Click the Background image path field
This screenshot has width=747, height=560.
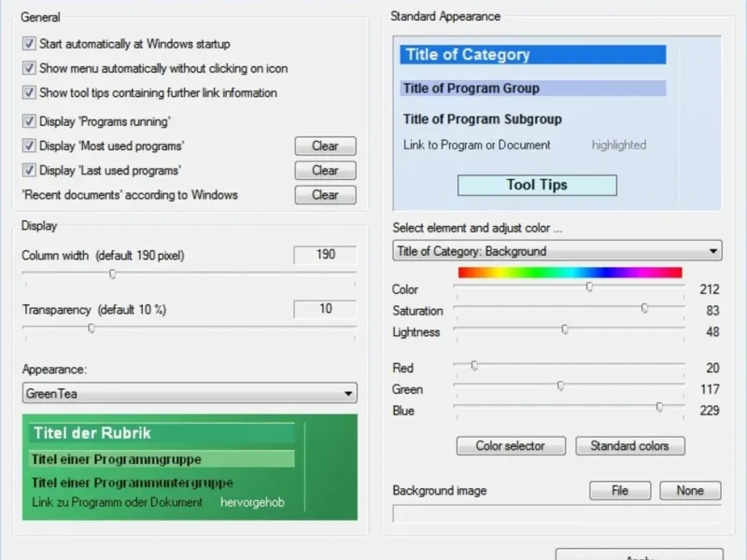557,514
